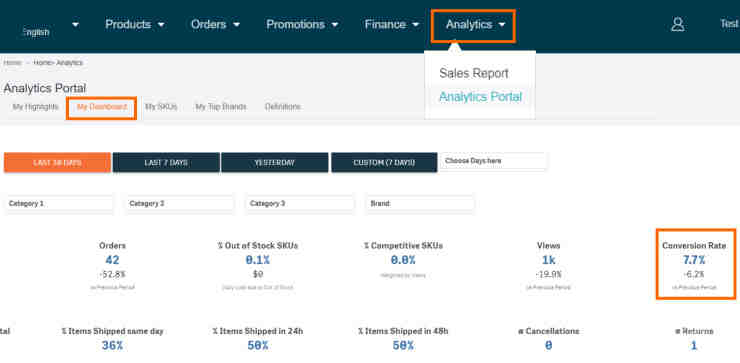Choose Analytics Portal in the dropdown
Screen dimensions: 740x363
pos(480,97)
